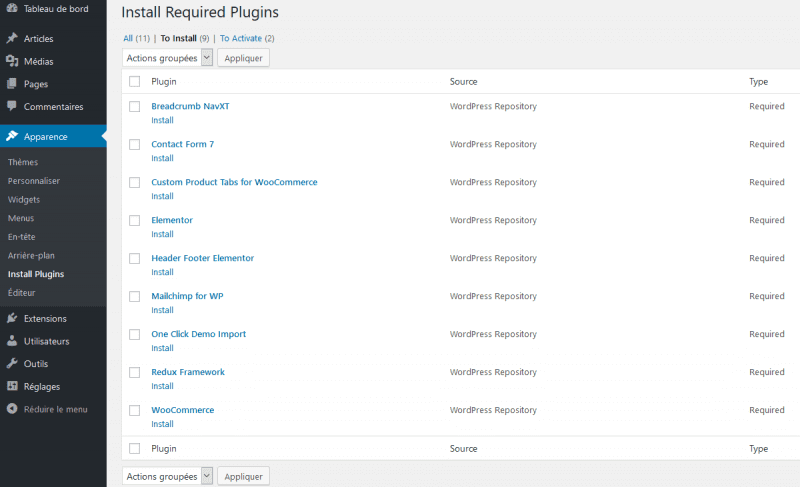
Task: Click the Source column header at top
Action: coord(463,82)
